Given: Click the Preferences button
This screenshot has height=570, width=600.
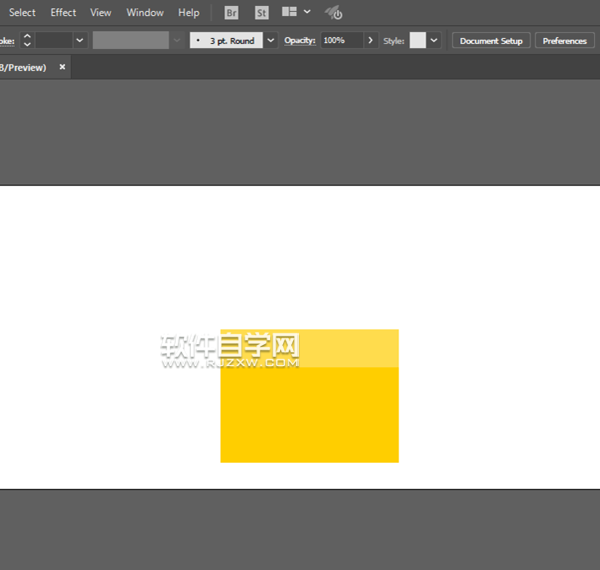Looking at the screenshot, I should [x=565, y=41].
